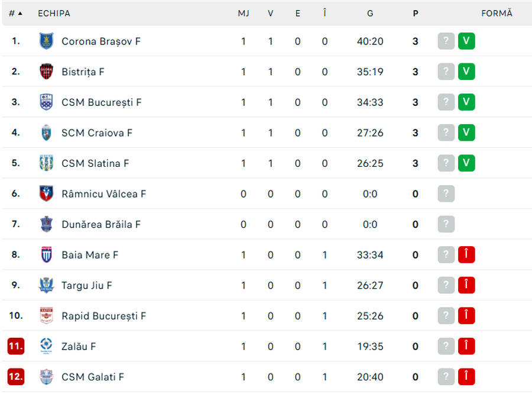Click the Bistrița team logo
This screenshot has width=532, height=394.
tap(46, 72)
